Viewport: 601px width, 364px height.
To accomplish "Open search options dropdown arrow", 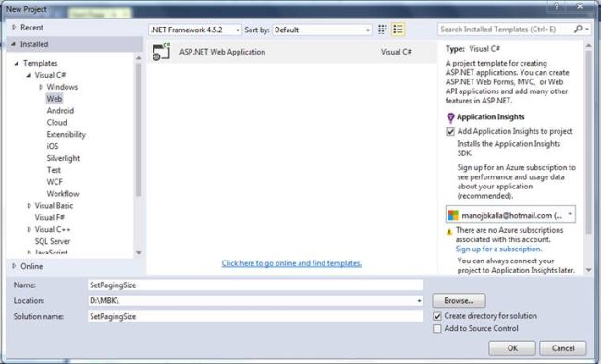I will (x=587, y=30).
